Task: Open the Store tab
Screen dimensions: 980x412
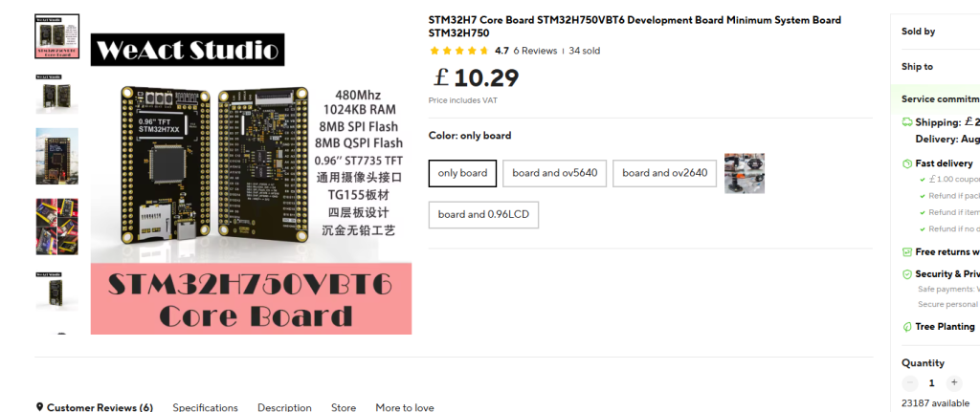Action: pyautogui.click(x=344, y=407)
